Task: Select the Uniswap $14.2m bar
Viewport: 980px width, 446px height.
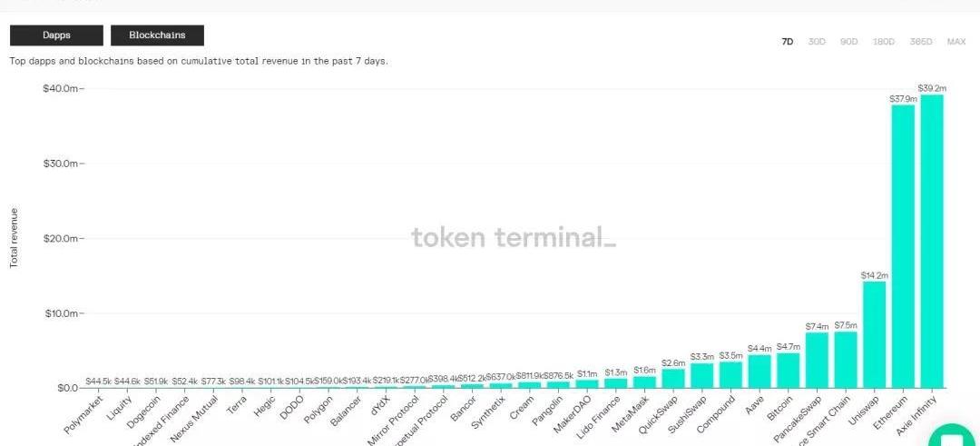Action: (x=875, y=334)
